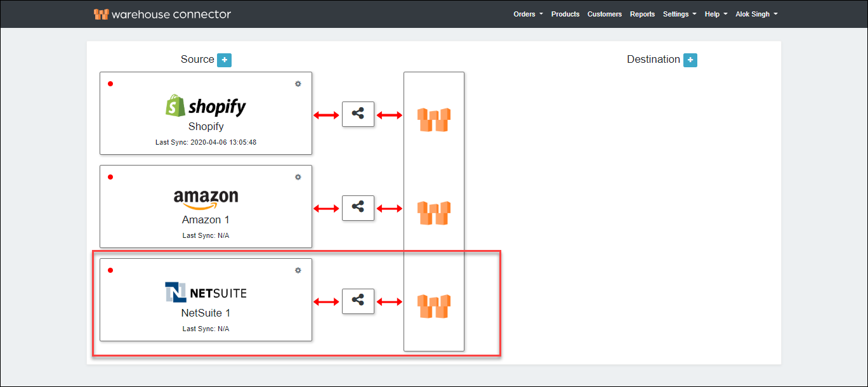This screenshot has width=868, height=387.
Task: Click the plus button beside Destination
Action: tap(690, 59)
